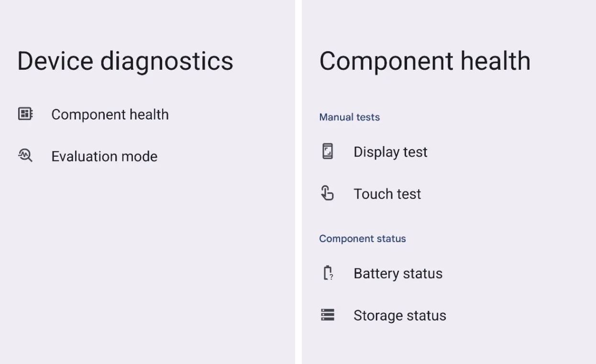Click the pulse-magnifier icon for Evaluation mode
Image resolution: width=596 pixels, height=364 pixels.
click(25, 156)
